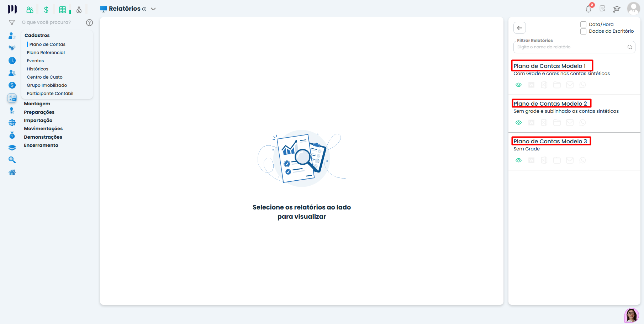Open the graduation cap training icon

coord(617,9)
